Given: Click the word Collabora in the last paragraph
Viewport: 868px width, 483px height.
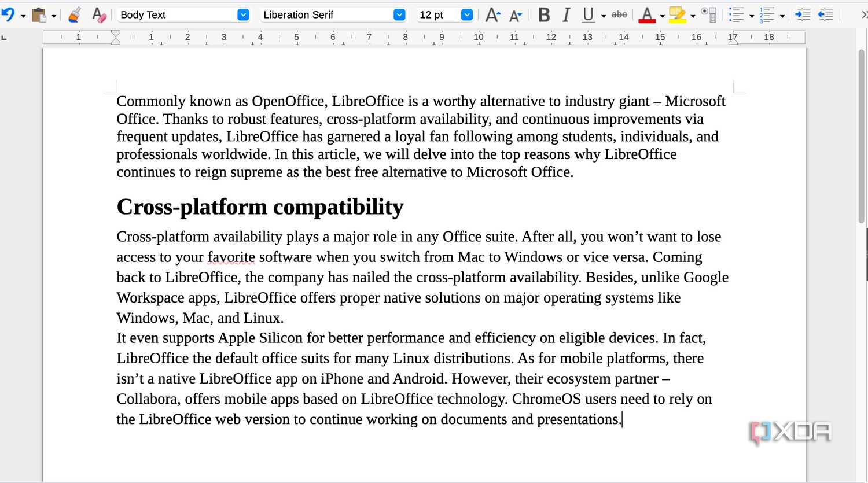Looking at the screenshot, I should (148, 399).
